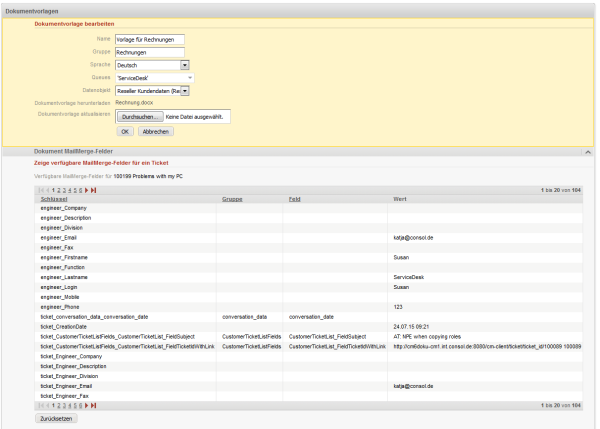The image size is (600, 429).
Task: Go to previous page in top paginator
Action: point(46,189)
